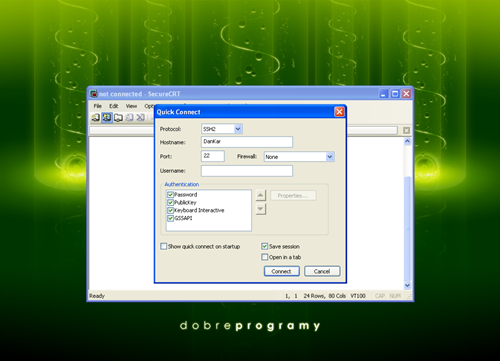Click the grayed Disconnect toolbar icon
Image resolution: width=500 pixels, height=361 pixels.
pos(141,118)
